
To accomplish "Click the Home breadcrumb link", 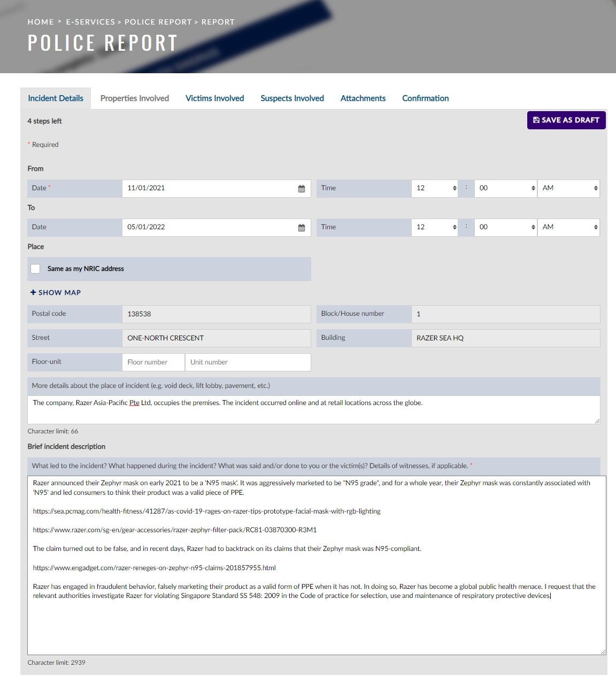I will [x=41, y=22].
